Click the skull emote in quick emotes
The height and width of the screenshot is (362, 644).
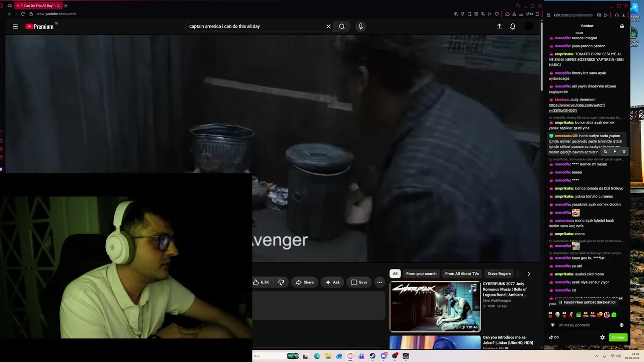(x=557, y=315)
